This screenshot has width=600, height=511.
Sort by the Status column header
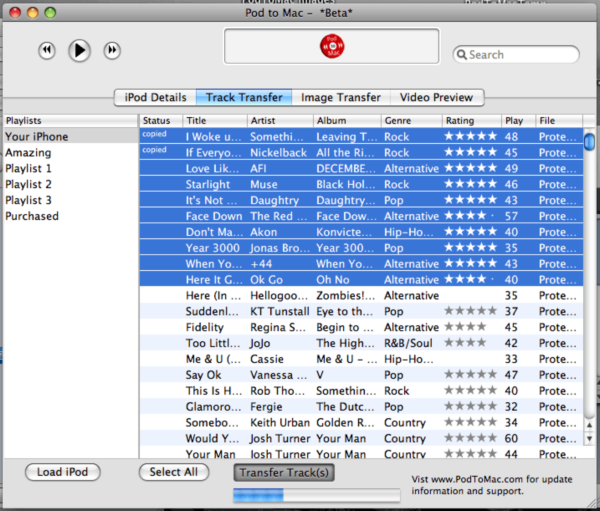coord(161,121)
